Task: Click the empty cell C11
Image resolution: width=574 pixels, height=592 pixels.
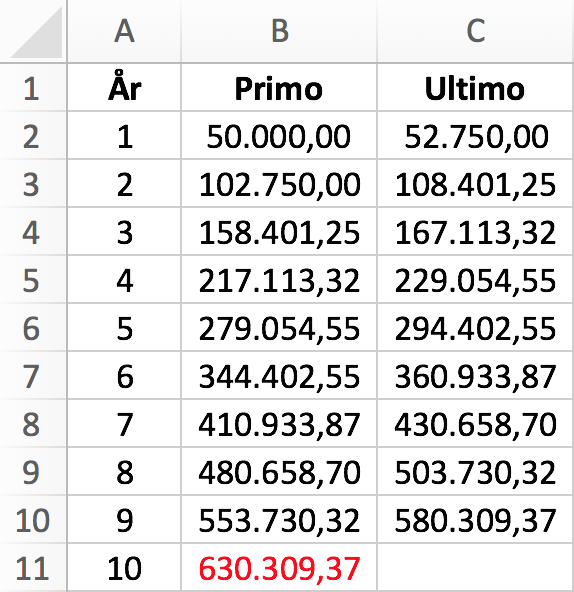Action: pos(475,567)
